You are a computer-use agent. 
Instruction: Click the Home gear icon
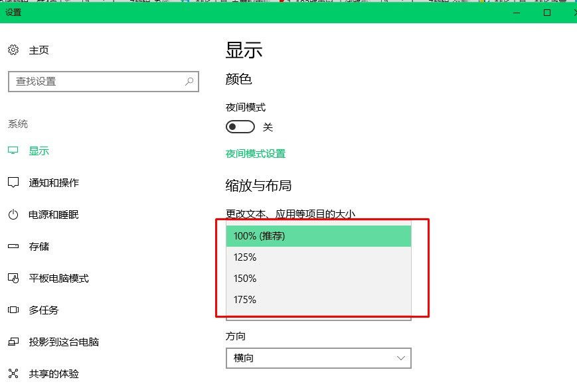pos(13,50)
